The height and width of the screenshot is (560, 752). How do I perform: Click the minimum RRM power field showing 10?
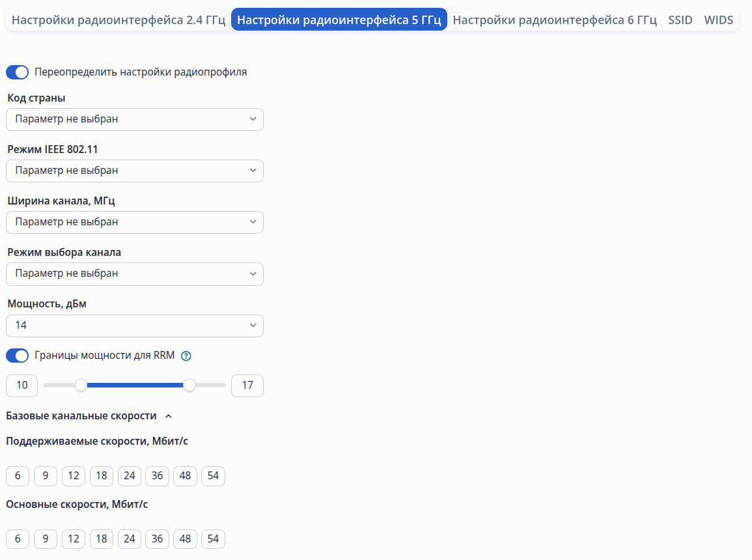(21, 385)
